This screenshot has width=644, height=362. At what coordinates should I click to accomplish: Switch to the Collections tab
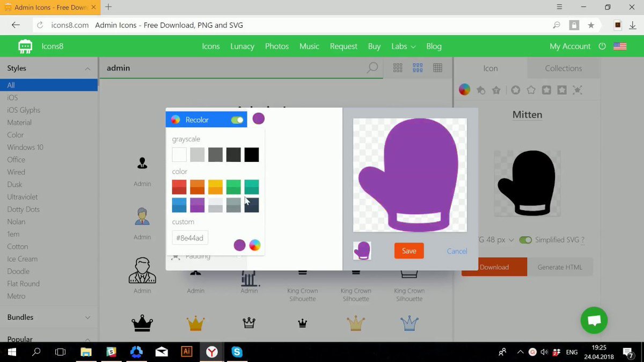pos(563,68)
